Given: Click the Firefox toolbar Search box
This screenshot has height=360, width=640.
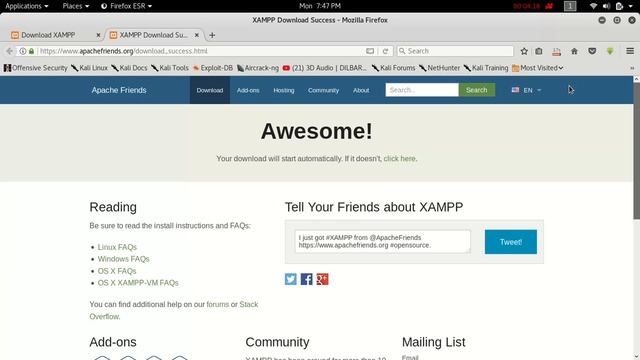Looking at the screenshot, I should [455, 51].
